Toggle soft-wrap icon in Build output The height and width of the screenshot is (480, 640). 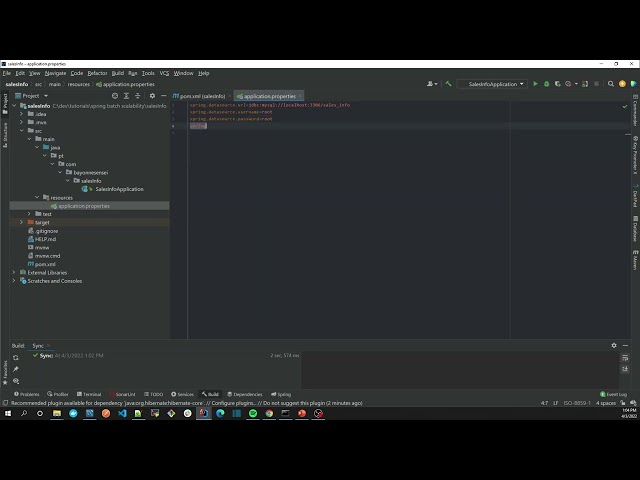point(625,358)
